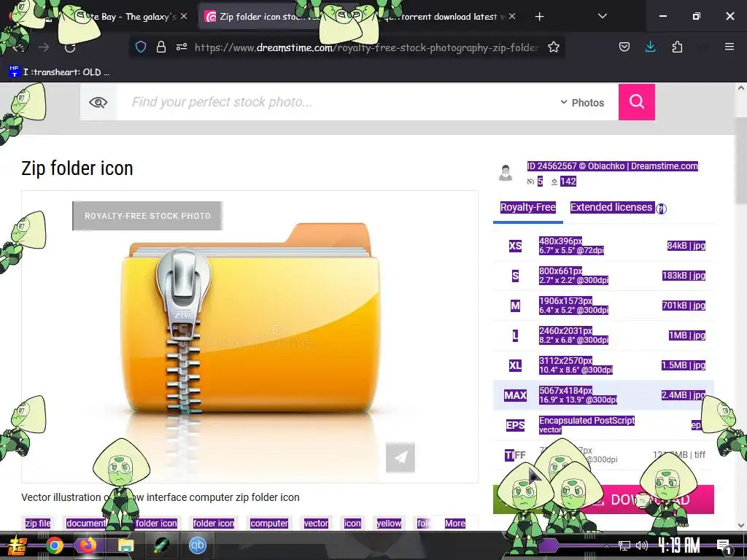Viewport: 747px width, 560px height.
Task: Open the Firefox hamburger menu
Action: click(x=729, y=47)
